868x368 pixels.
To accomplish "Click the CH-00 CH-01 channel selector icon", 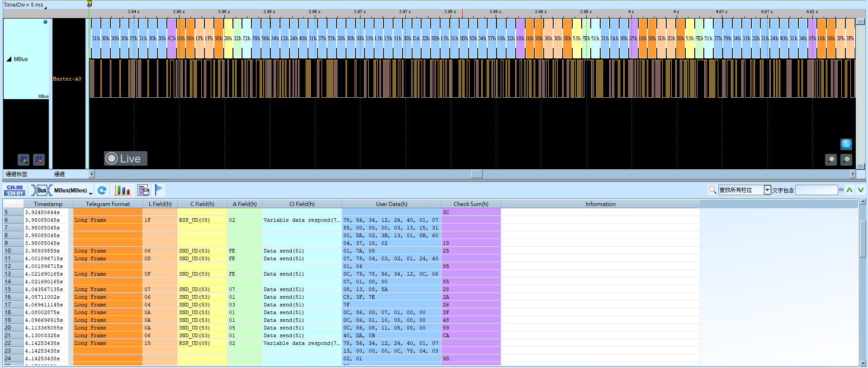I will [15, 191].
